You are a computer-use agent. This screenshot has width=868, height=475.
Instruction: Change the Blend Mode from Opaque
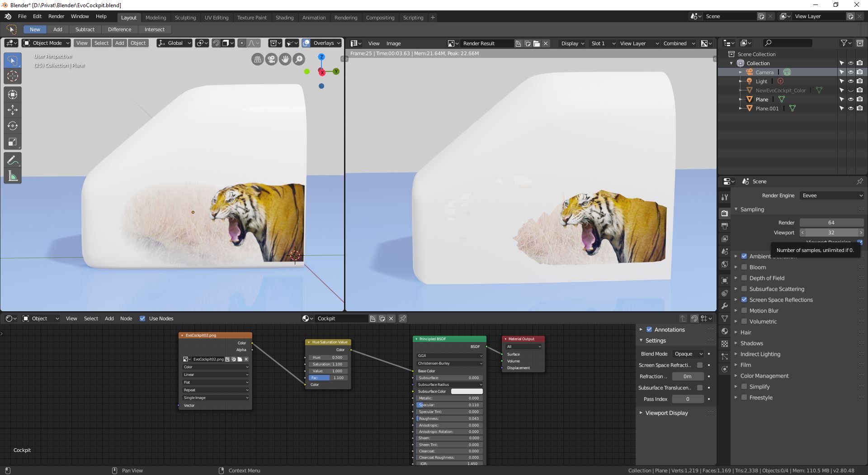[688, 354]
